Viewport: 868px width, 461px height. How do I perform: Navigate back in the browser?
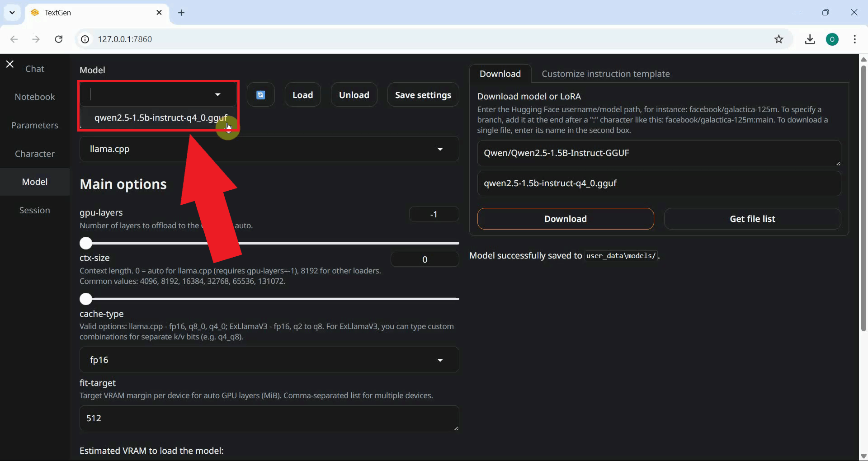click(x=14, y=39)
